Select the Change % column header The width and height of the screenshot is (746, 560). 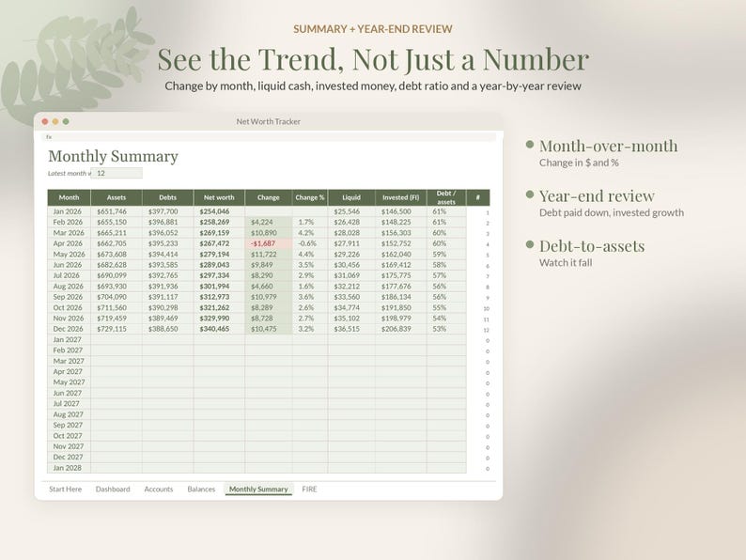pyautogui.click(x=310, y=197)
